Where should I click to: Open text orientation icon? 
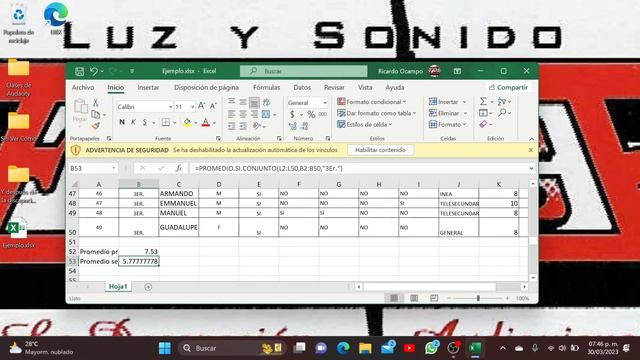(x=257, y=126)
